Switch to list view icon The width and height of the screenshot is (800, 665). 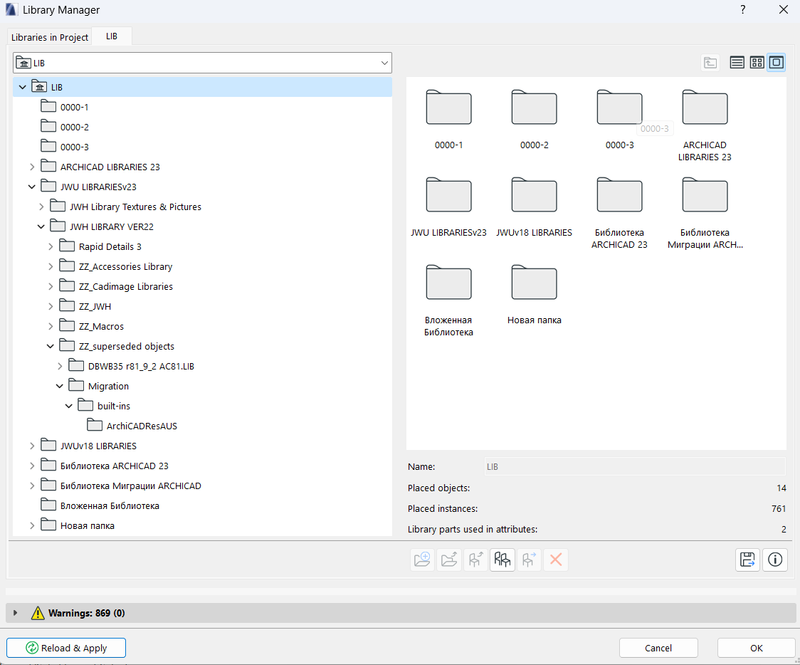(737, 63)
